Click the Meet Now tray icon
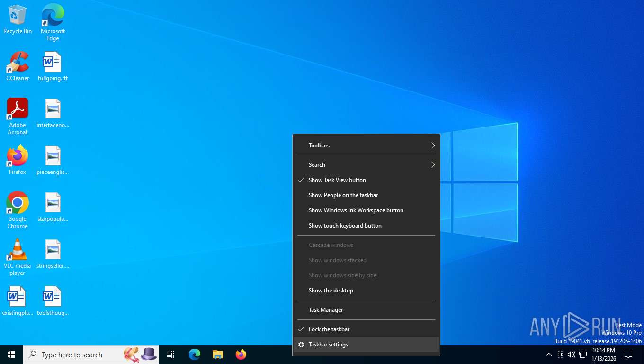The height and width of the screenshot is (364, 644). (x=560, y=355)
